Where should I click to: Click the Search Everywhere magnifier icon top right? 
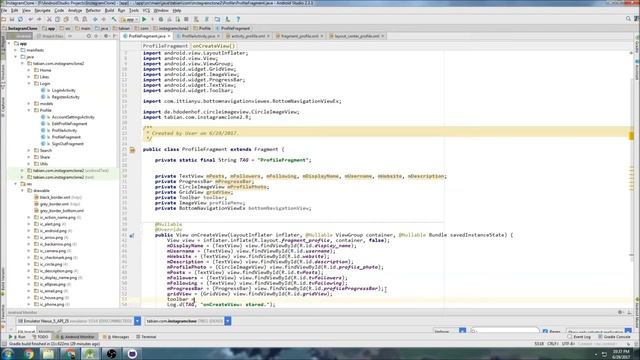coord(628,19)
